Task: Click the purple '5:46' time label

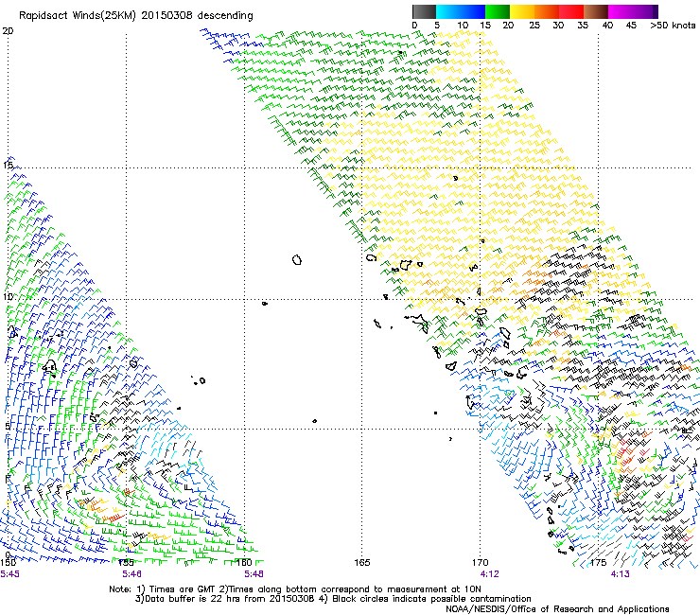Action: (131, 573)
